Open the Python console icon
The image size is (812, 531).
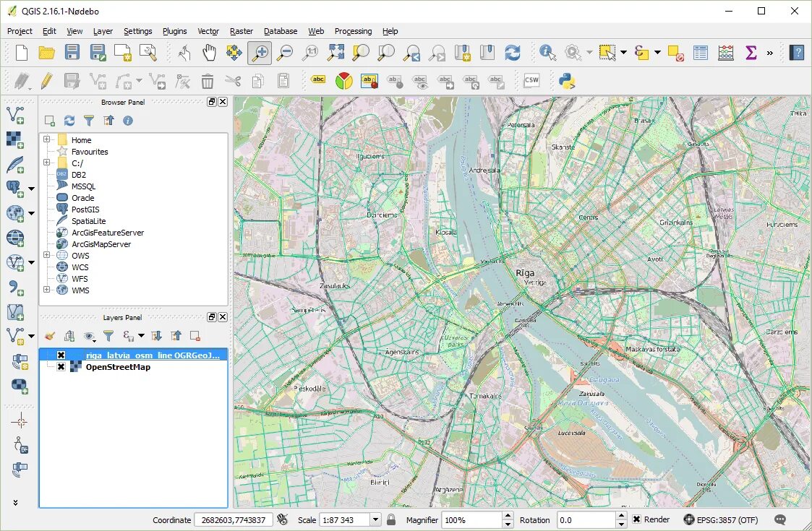pyautogui.click(x=567, y=80)
